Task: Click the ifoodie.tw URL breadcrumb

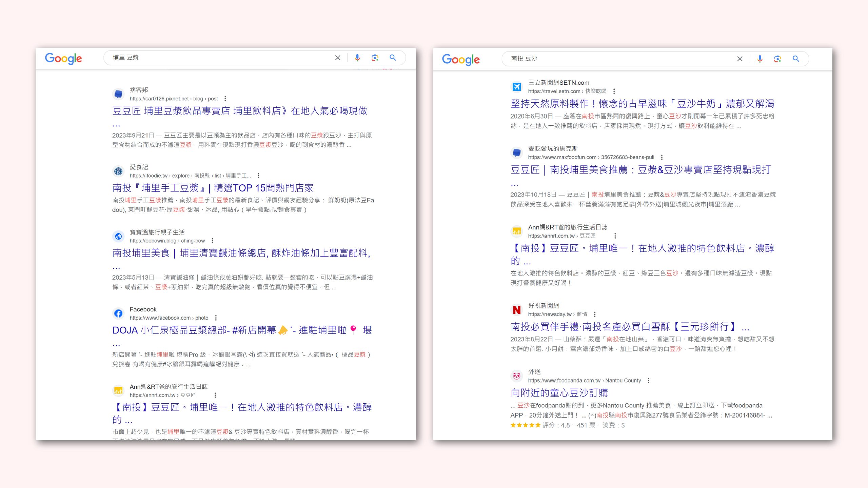Action: coord(190,176)
